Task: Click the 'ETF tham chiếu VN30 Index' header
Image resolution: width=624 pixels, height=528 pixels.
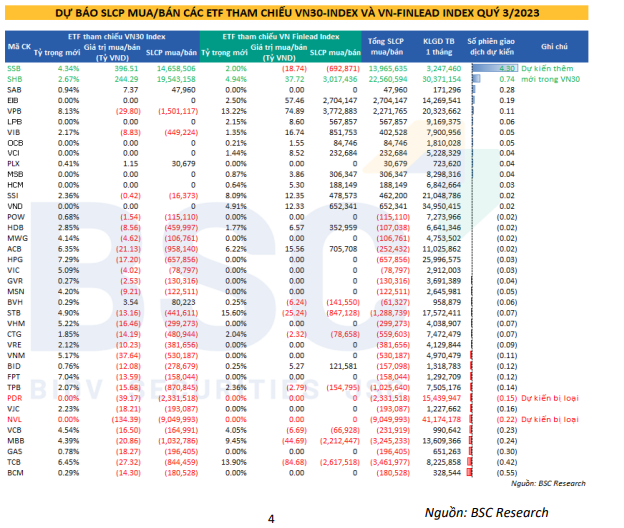Action: pos(117,37)
